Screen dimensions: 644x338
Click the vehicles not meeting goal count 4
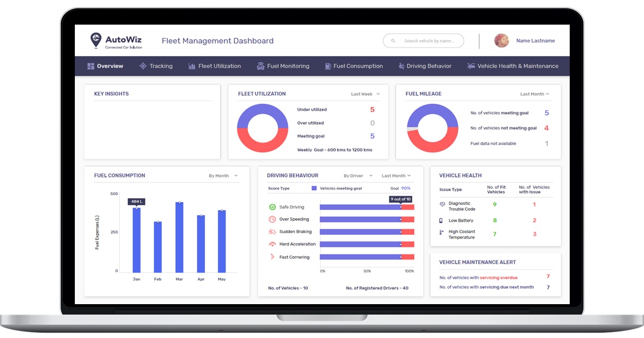[547, 128]
